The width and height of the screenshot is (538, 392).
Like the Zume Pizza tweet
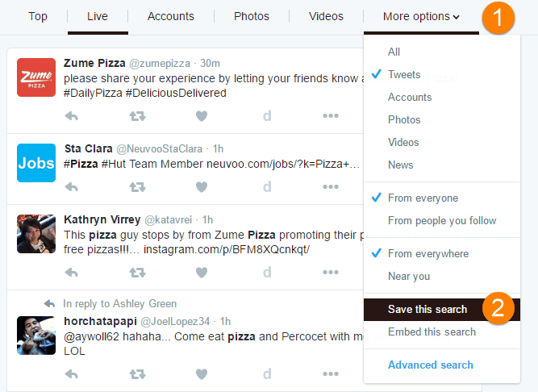pos(202,115)
